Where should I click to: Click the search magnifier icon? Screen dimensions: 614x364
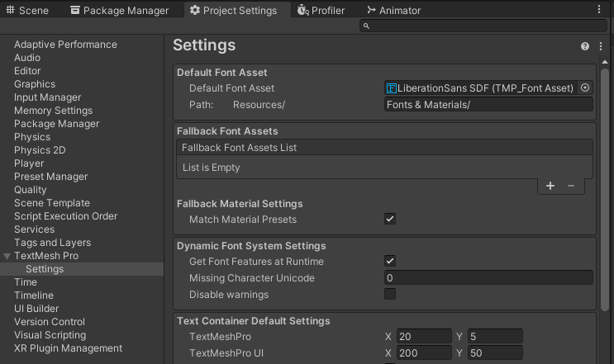coord(366,26)
